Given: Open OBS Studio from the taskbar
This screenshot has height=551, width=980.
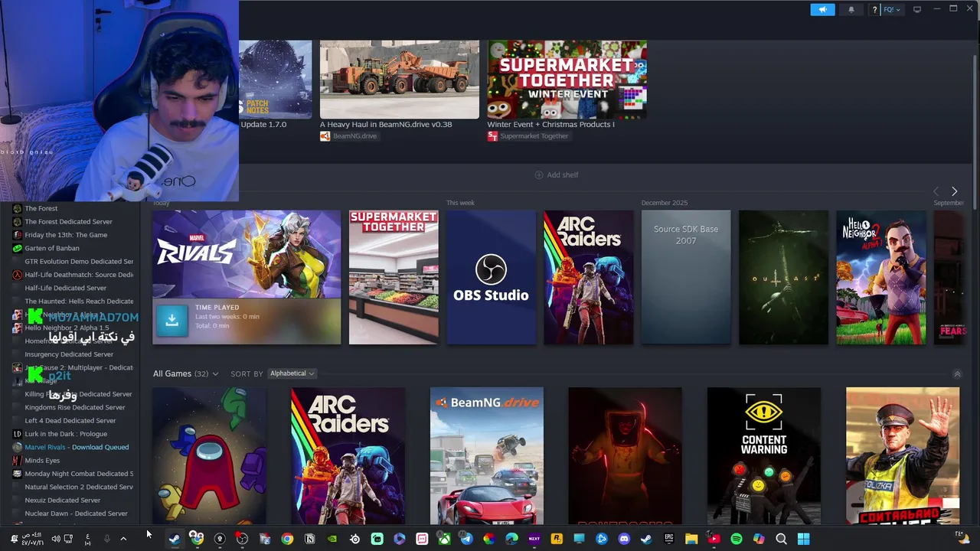Looking at the screenshot, I should pyautogui.click(x=242, y=539).
